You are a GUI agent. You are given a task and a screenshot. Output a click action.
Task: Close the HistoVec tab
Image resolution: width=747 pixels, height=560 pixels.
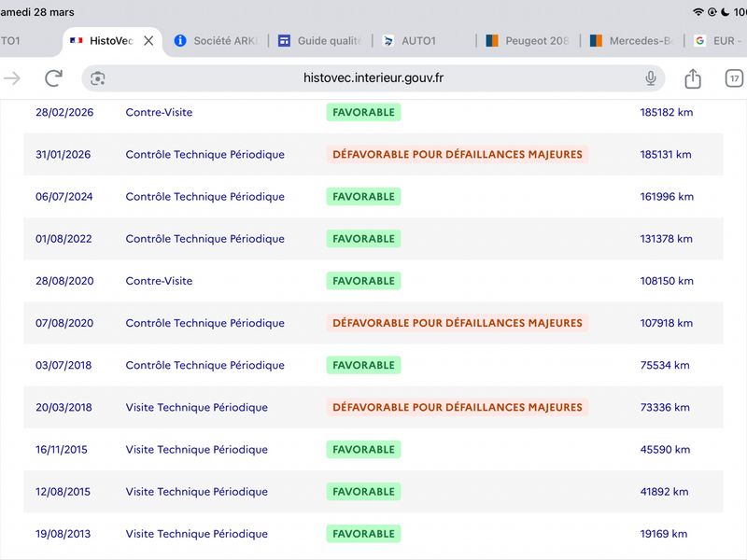[x=148, y=41]
